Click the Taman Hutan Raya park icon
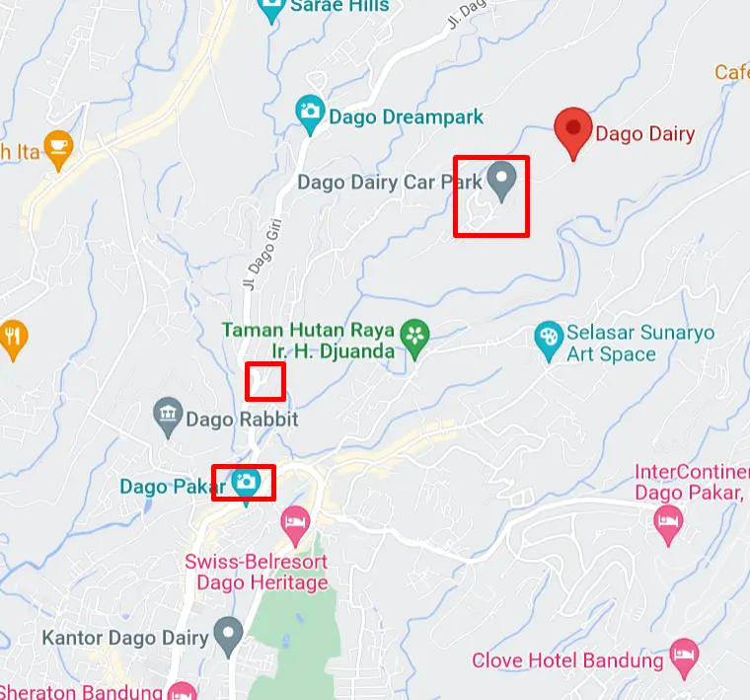This screenshot has height=700, width=750. 414,339
